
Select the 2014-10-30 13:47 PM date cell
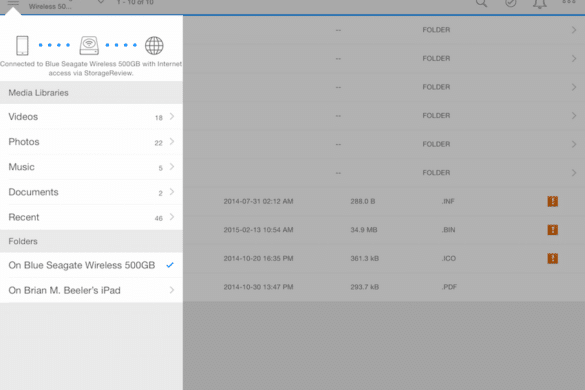point(258,287)
